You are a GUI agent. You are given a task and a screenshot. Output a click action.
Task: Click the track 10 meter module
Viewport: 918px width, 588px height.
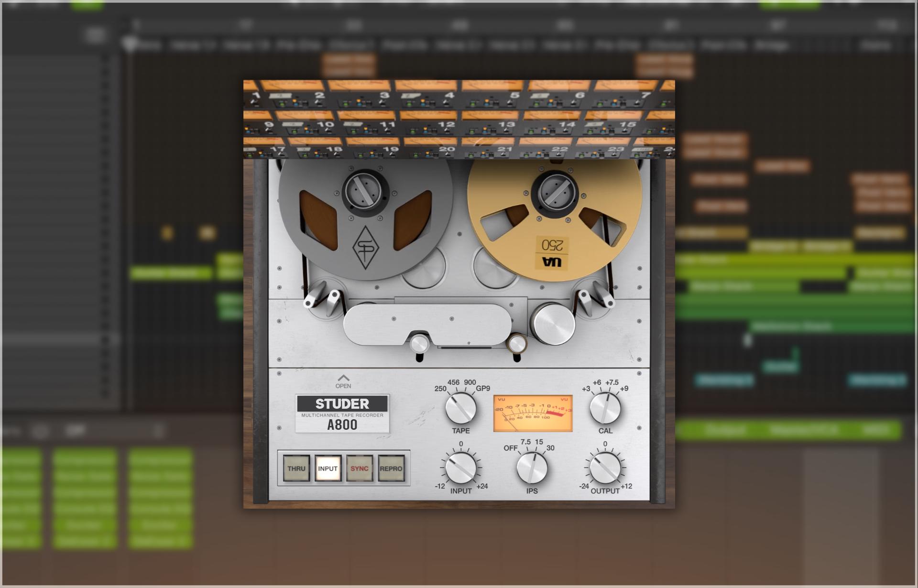pyautogui.click(x=304, y=123)
